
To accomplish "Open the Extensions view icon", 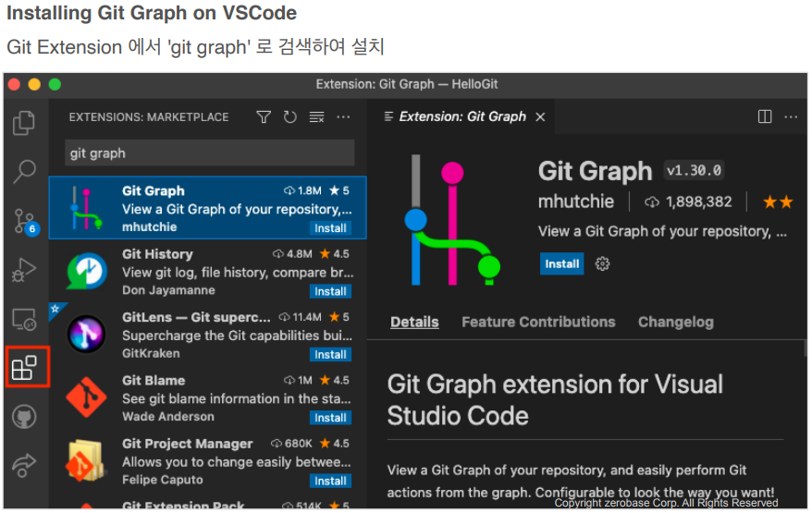I will coord(24,368).
